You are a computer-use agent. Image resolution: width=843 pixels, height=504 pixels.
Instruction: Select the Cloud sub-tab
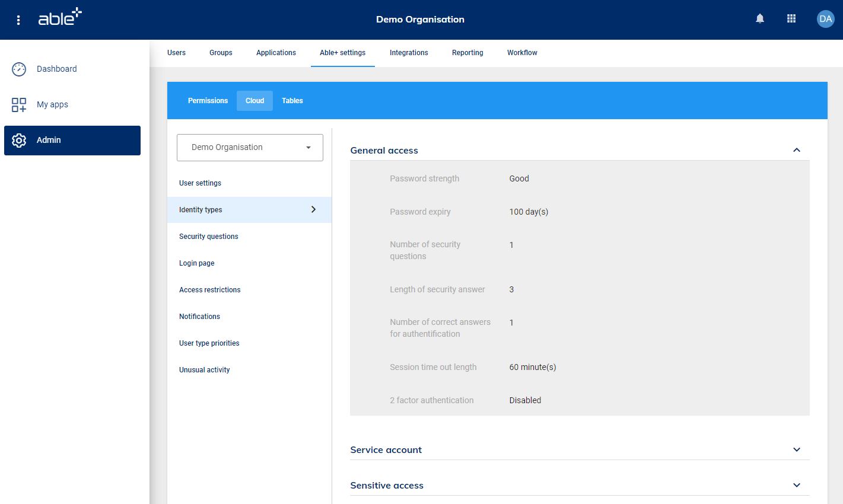click(x=255, y=101)
